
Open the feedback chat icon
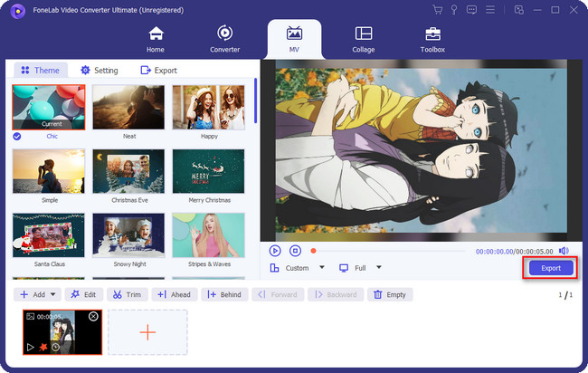click(x=471, y=10)
